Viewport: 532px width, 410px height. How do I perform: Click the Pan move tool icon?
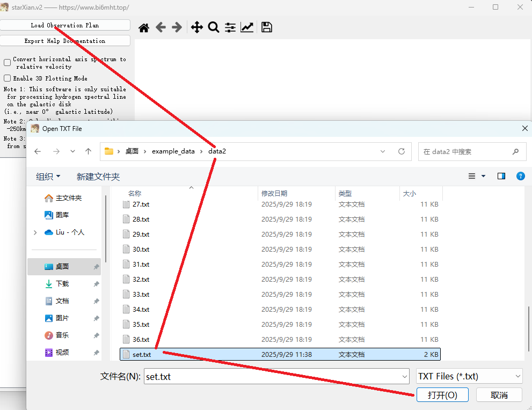(197, 28)
